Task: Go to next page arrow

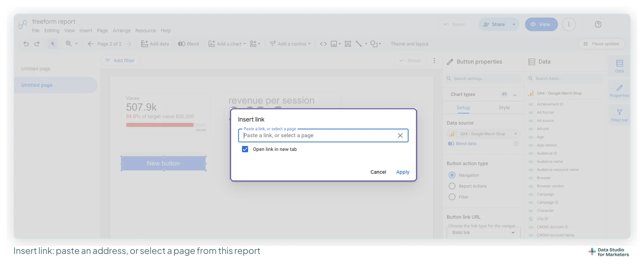Action: (x=129, y=44)
